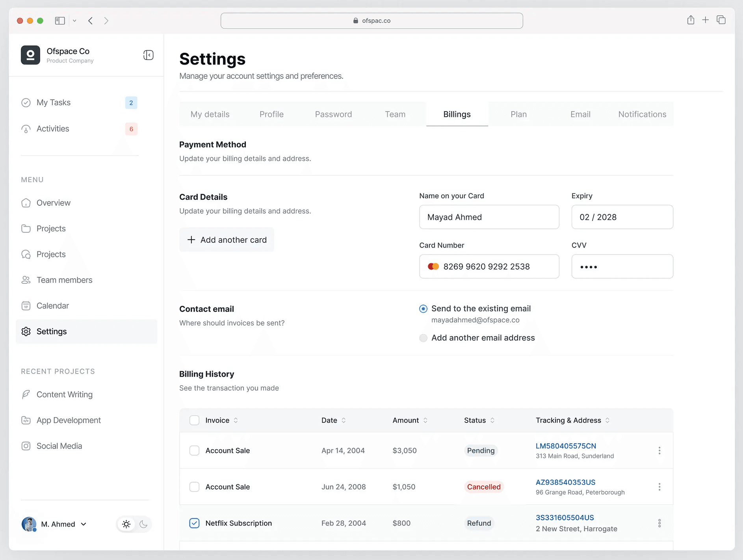Switch to dark mode moon icon

coord(143,524)
